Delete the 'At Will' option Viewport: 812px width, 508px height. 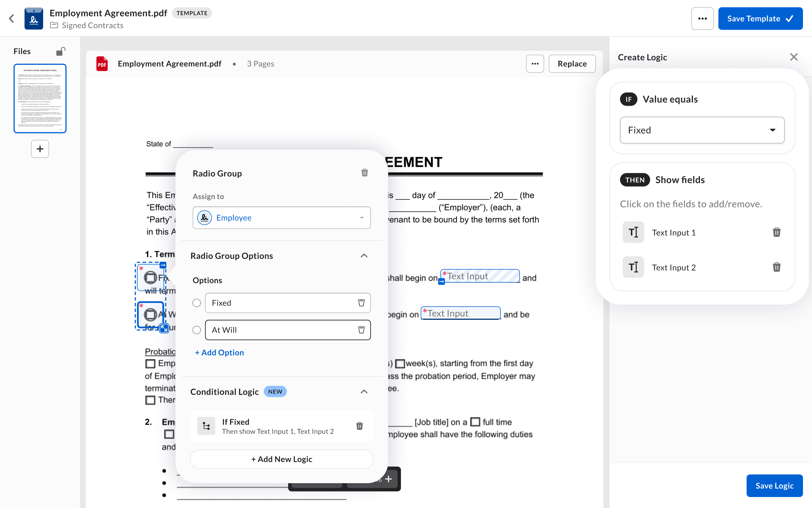pos(361,330)
